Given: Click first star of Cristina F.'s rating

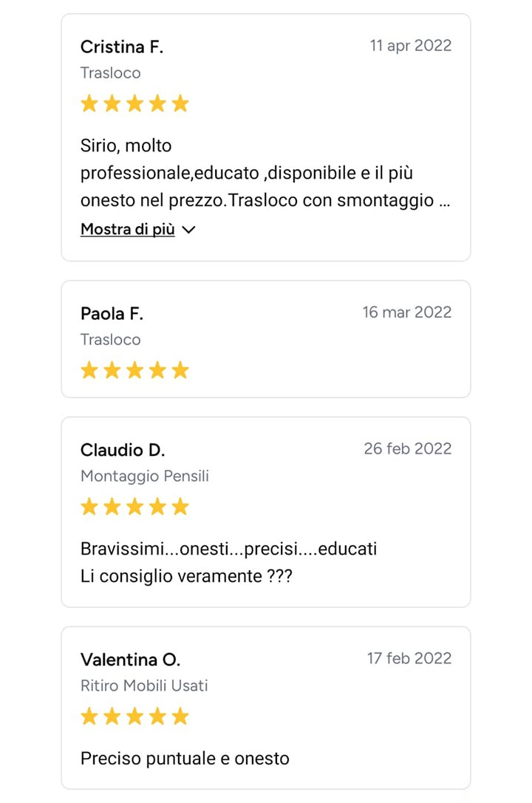Looking at the screenshot, I should (x=89, y=103).
